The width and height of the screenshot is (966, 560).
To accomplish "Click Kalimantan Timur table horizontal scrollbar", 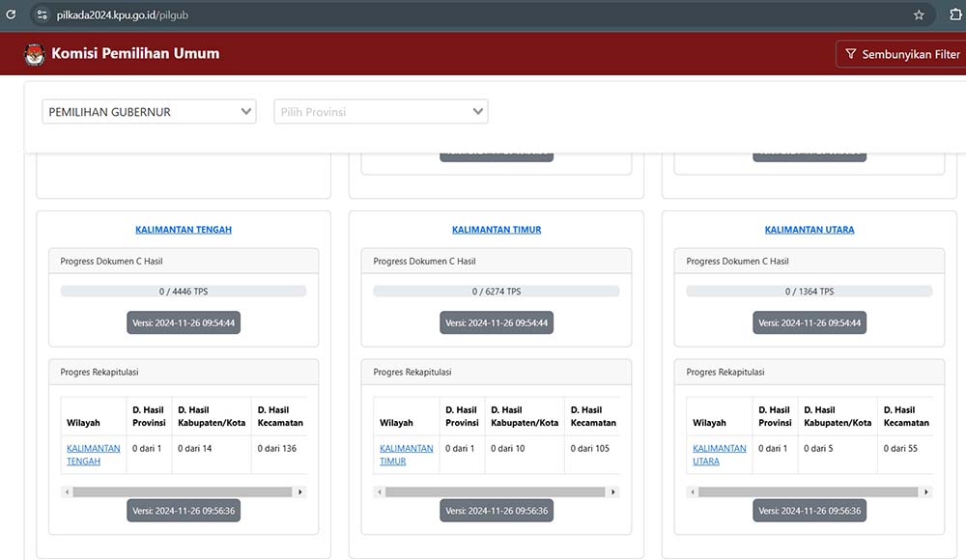I will pos(496,491).
